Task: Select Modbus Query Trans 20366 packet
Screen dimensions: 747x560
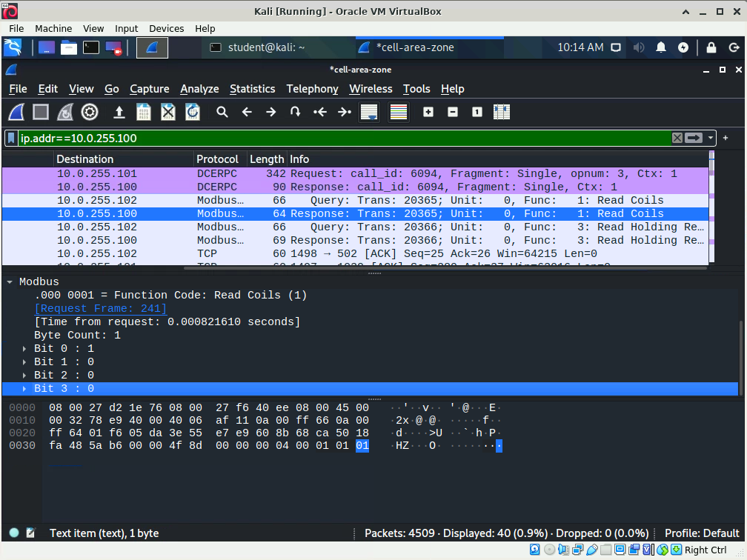Action: [x=355, y=227]
